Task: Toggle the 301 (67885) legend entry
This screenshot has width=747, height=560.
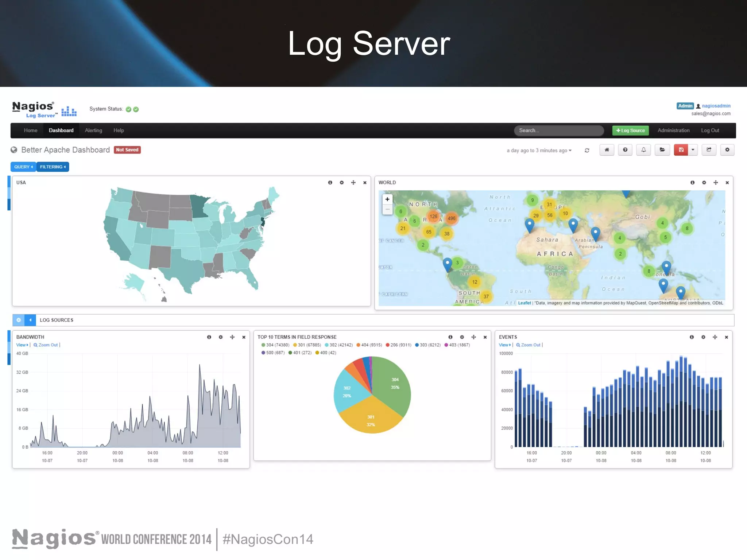Action: point(307,345)
